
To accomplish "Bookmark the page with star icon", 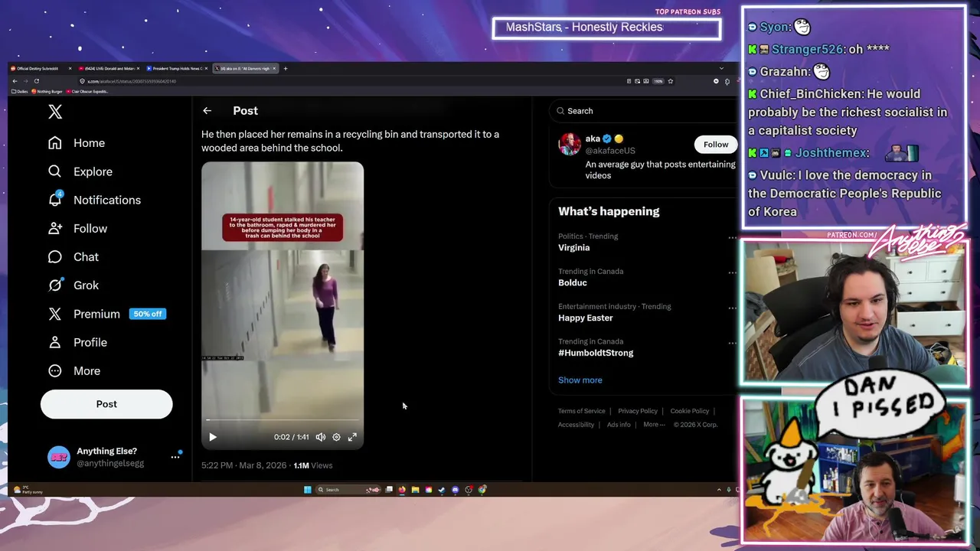I will pos(670,81).
